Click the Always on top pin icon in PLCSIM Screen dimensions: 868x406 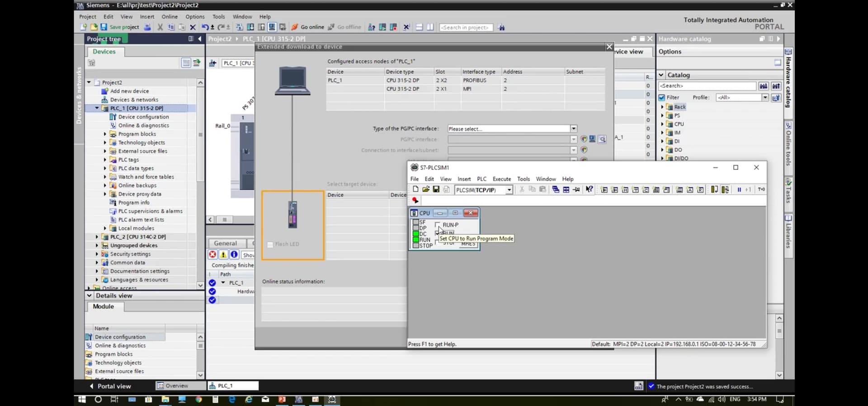[576, 190]
